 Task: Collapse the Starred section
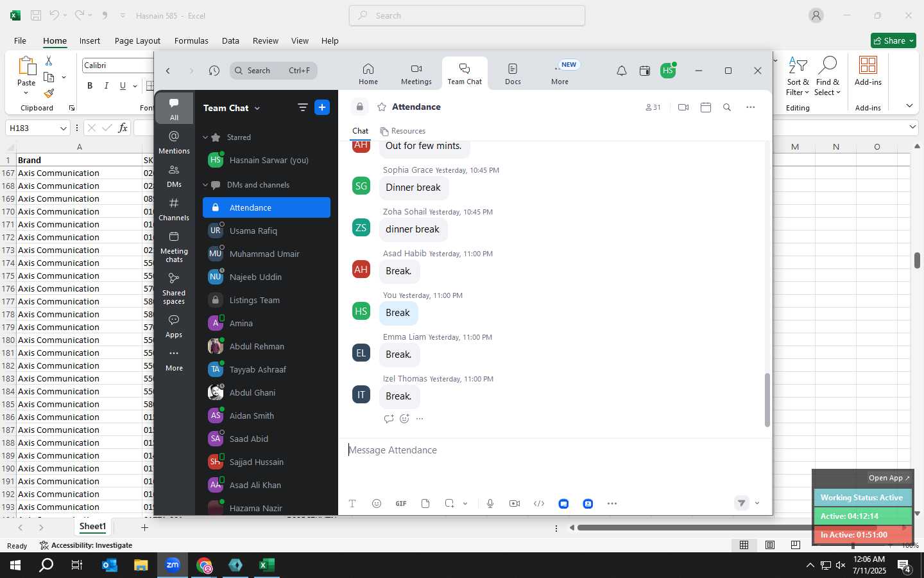coord(205,137)
